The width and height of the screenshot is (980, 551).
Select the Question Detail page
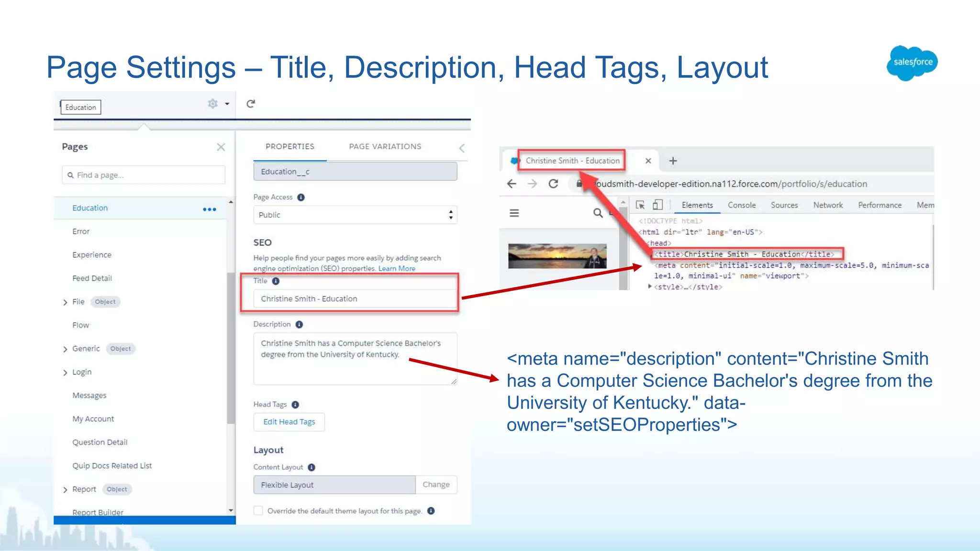100,442
